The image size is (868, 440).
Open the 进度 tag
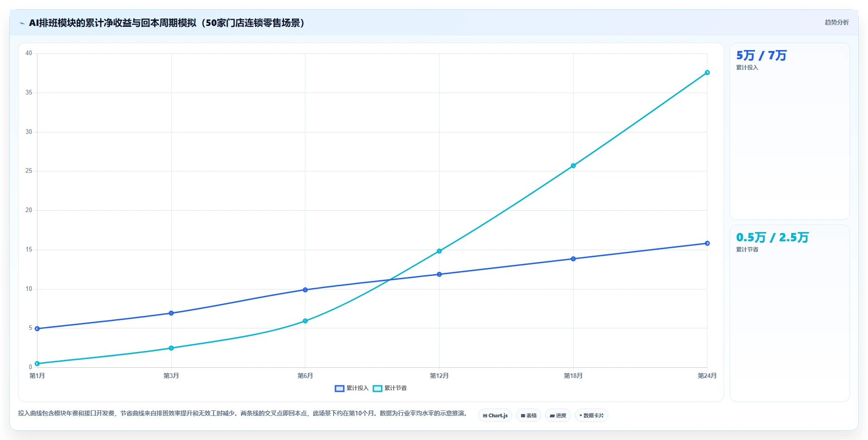tap(558, 415)
